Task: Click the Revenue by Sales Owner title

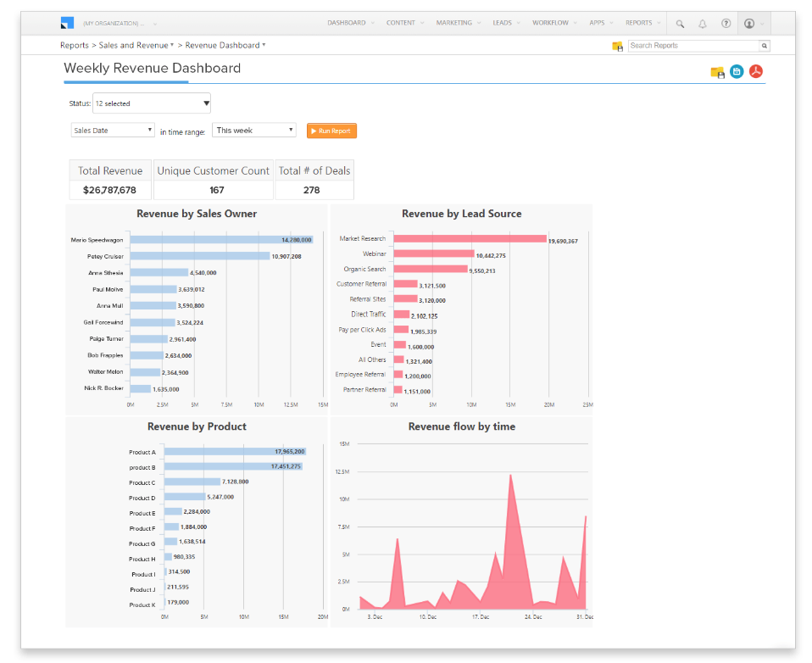Action: point(197,214)
